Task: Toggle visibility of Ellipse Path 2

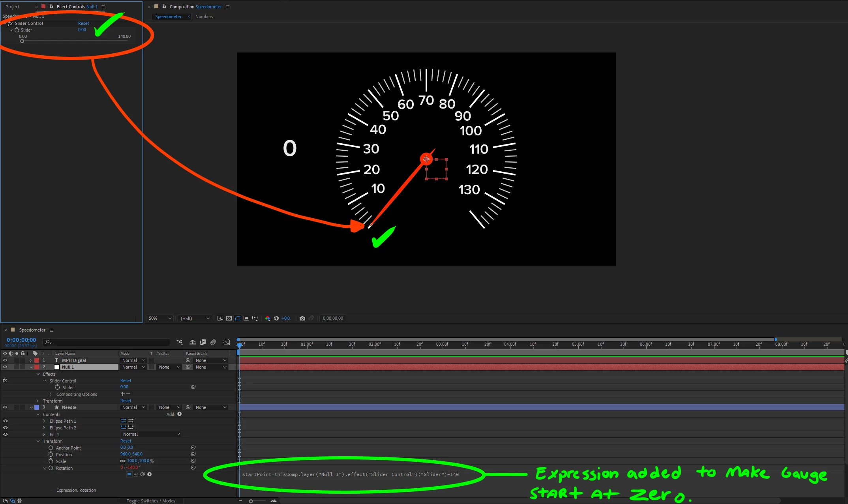Action: tap(5, 428)
